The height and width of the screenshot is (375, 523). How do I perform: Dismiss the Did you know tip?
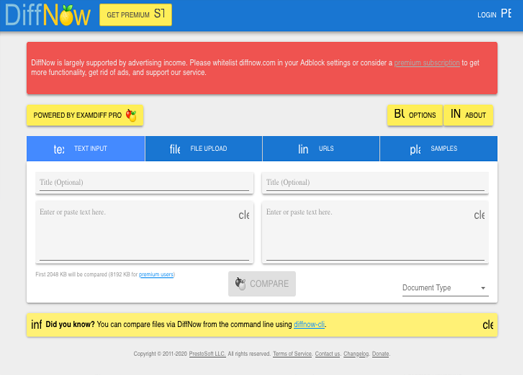(x=488, y=325)
